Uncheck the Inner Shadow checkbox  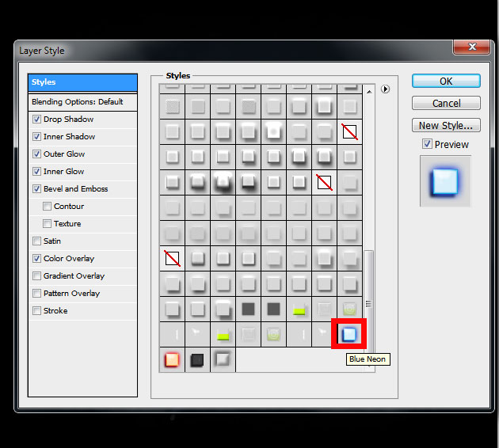click(37, 137)
